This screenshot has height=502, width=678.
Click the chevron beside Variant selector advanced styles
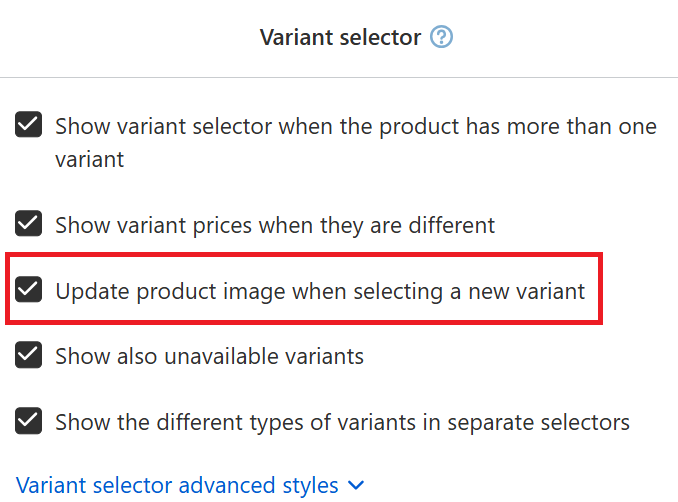[356, 486]
